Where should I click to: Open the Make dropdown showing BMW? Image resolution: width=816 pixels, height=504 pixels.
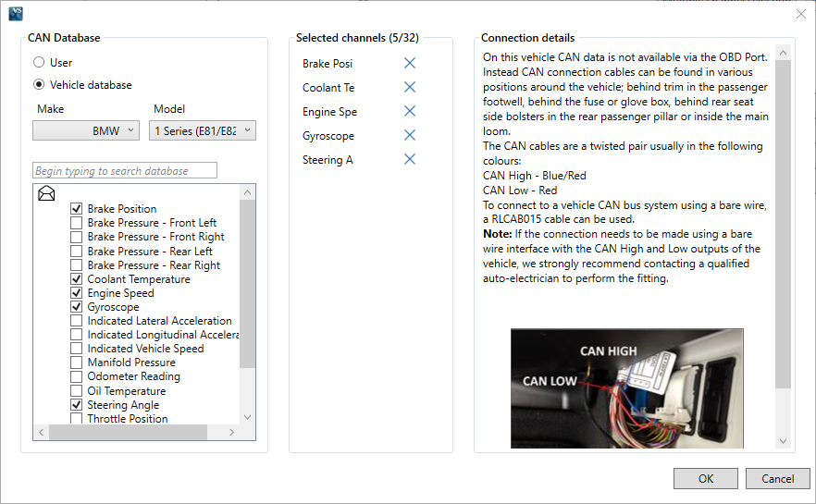[x=86, y=130]
